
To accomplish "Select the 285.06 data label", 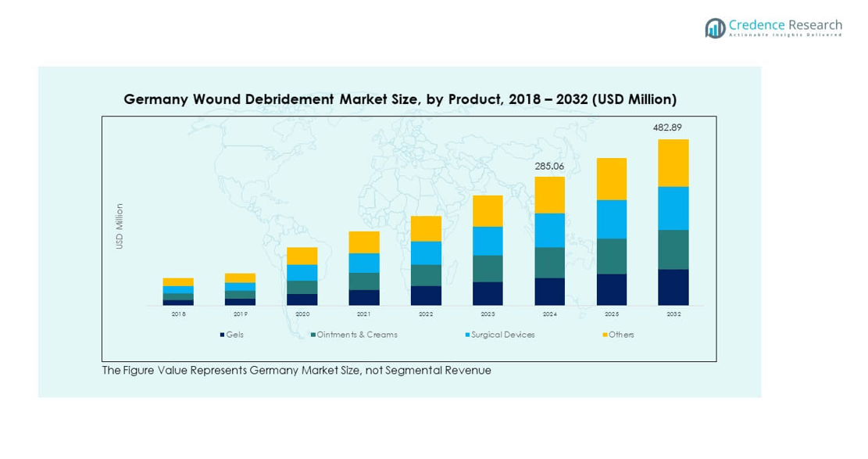I will click(x=549, y=166).
